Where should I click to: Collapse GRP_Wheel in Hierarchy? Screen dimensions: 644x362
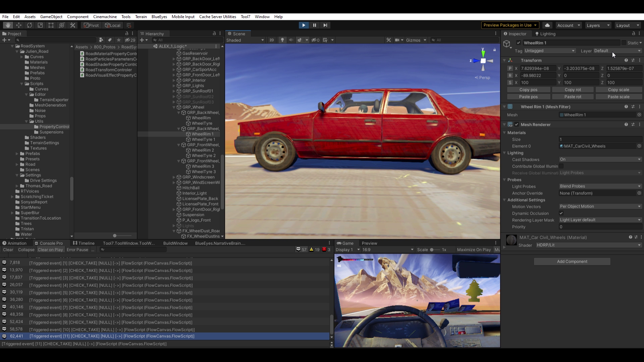click(174, 107)
